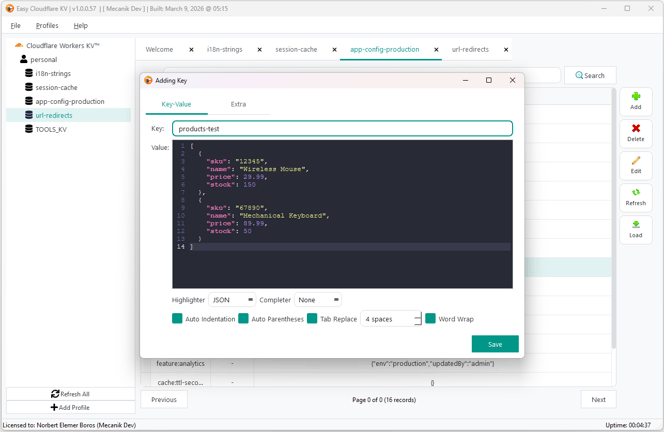Viewport: 664px width, 432px height.
Task: Close the Welcome tab with its X
Action: pyautogui.click(x=191, y=50)
